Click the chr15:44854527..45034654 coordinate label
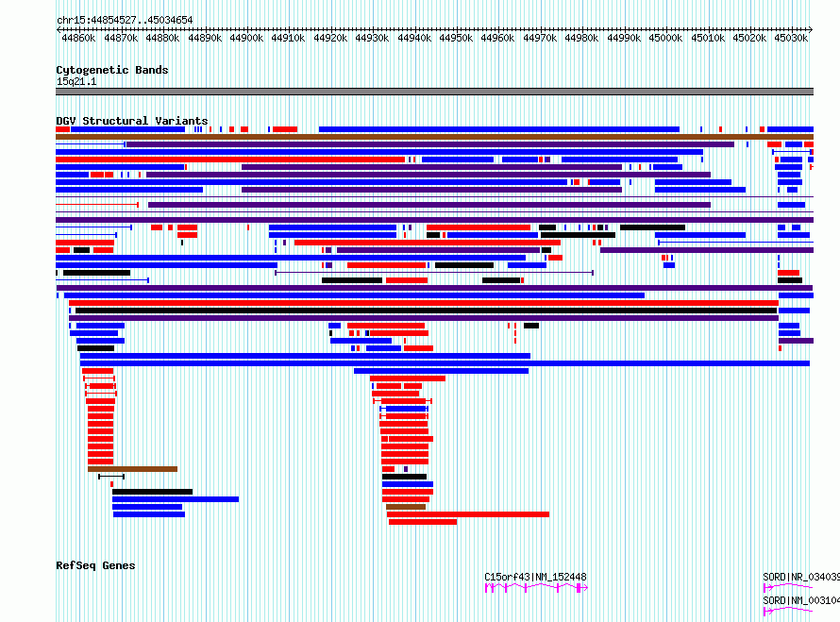Image resolution: width=840 pixels, height=622 pixels. point(125,20)
